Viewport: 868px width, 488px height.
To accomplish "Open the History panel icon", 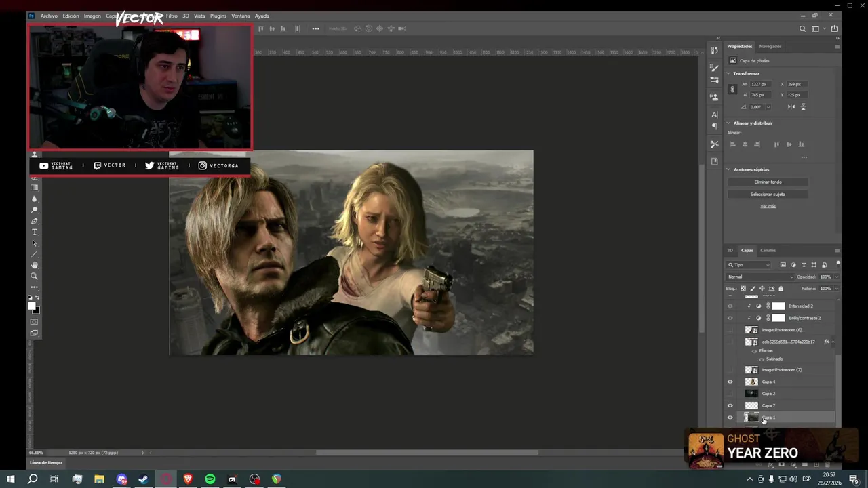I will tap(714, 50).
